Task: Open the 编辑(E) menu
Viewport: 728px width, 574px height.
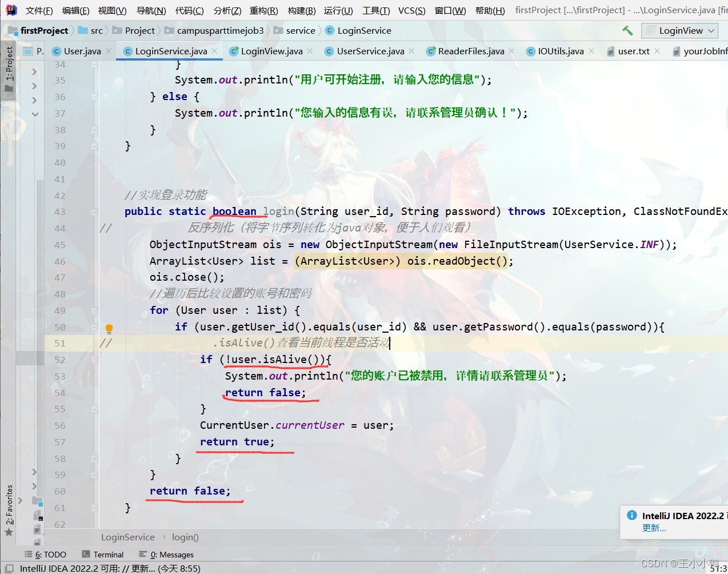Action: [x=75, y=10]
